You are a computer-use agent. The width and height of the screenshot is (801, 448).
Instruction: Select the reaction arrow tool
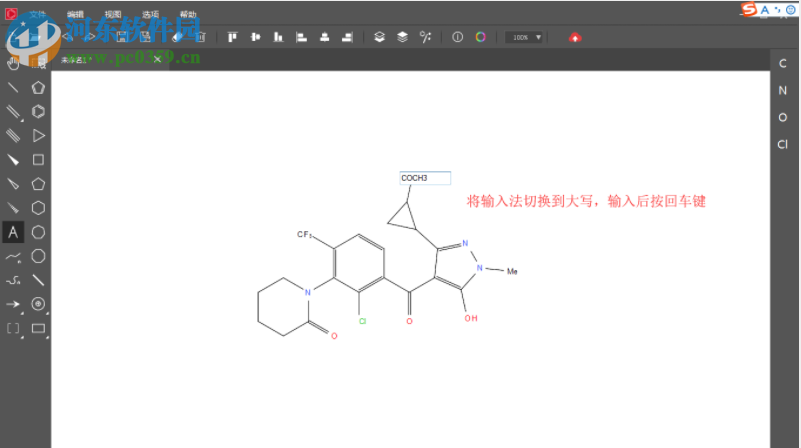pos(13,304)
